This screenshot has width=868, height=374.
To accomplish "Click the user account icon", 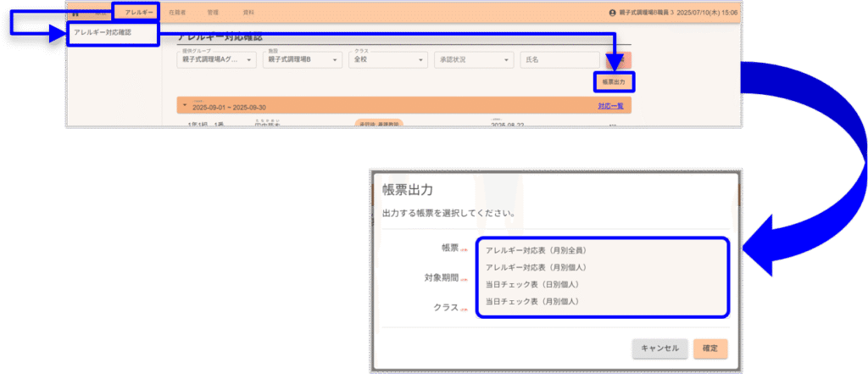I will [x=613, y=13].
